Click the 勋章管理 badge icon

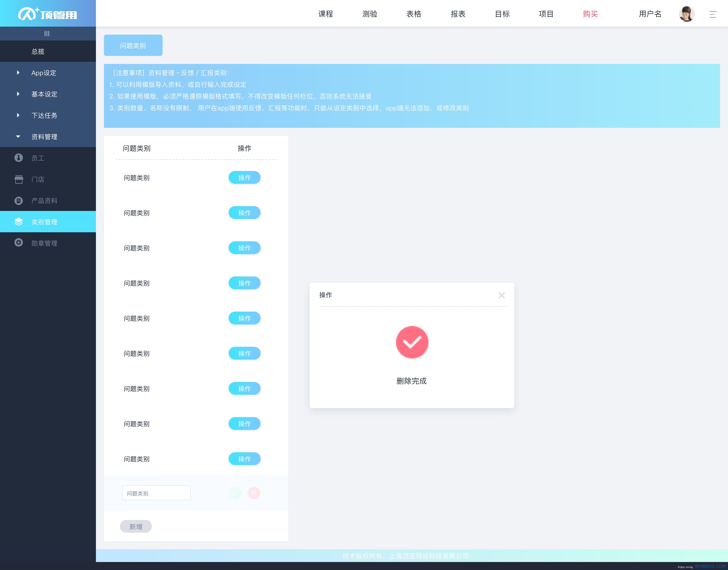pyautogui.click(x=19, y=243)
